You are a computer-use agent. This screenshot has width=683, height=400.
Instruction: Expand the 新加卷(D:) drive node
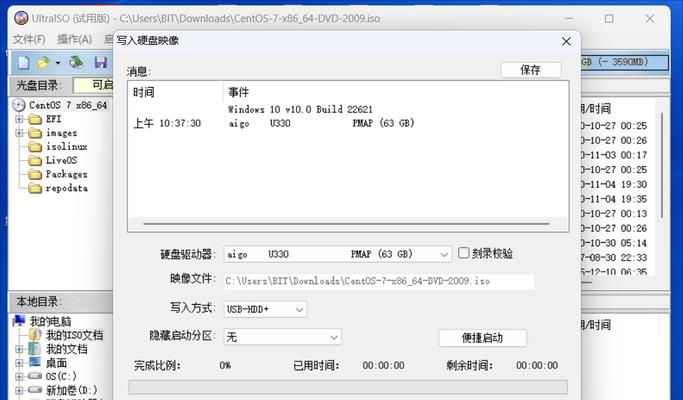[x=19, y=390]
